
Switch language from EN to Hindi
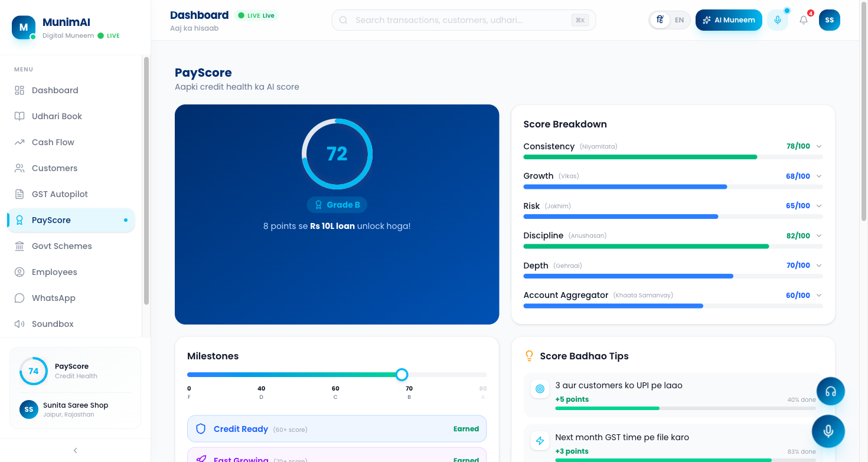click(x=660, y=19)
